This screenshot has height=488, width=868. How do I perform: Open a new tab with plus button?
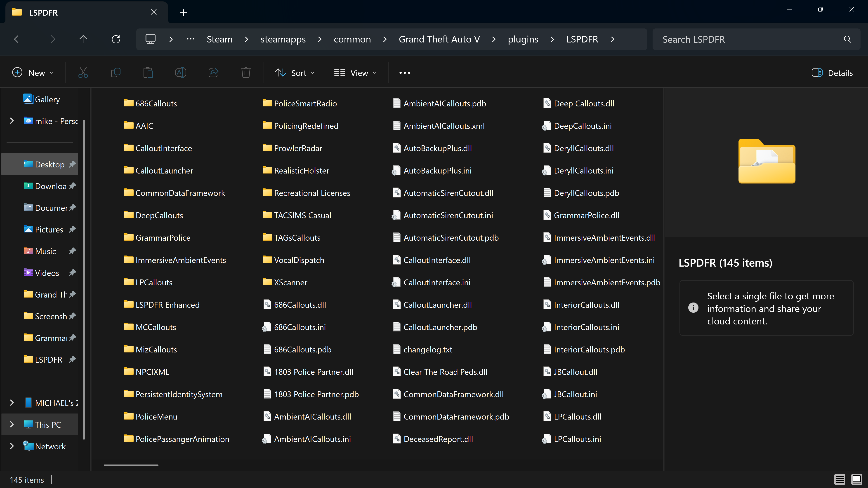click(183, 12)
